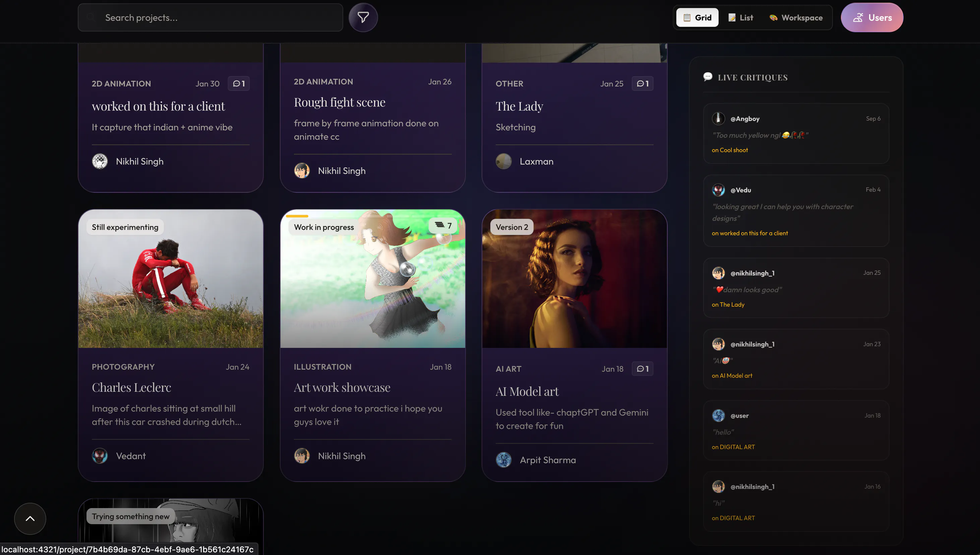Open 'on worked on this for a client' link
Viewport: 980px width, 555px height.
coord(750,233)
